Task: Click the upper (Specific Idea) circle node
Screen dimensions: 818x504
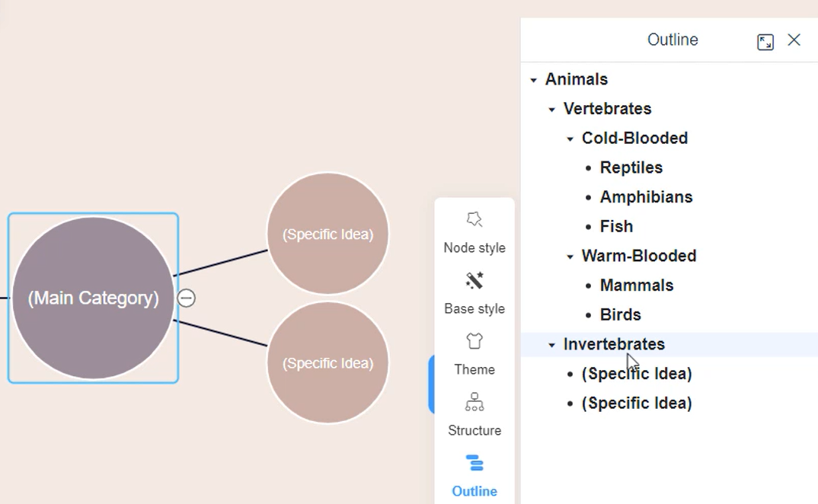Action: coord(328,234)
